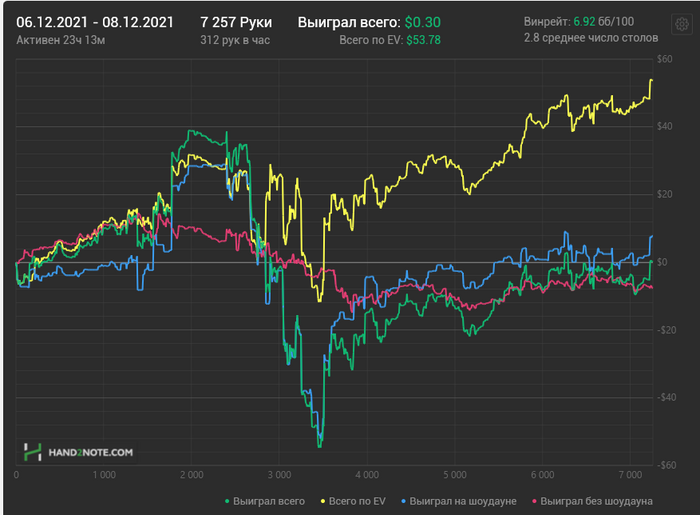Viewport: 700px width, 515px height.
Task: Toggle the 'Всего по EV' legend series
Action: 353,501
